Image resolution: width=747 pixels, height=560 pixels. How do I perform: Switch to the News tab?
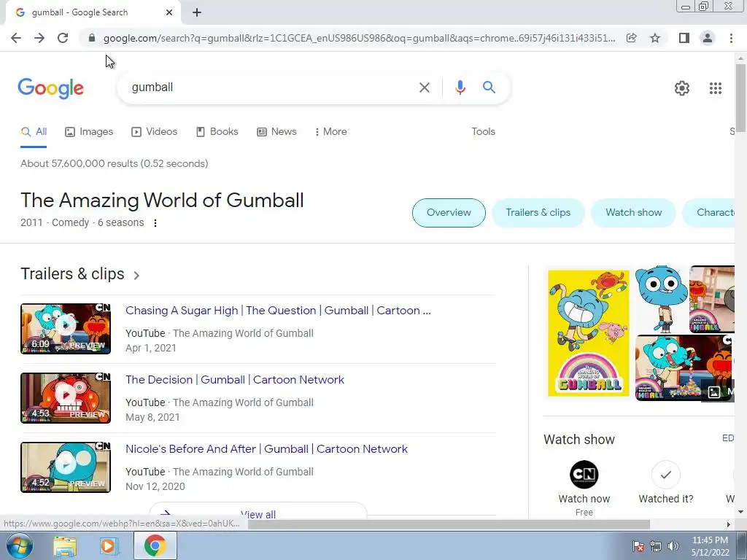(x=276, y=132)
